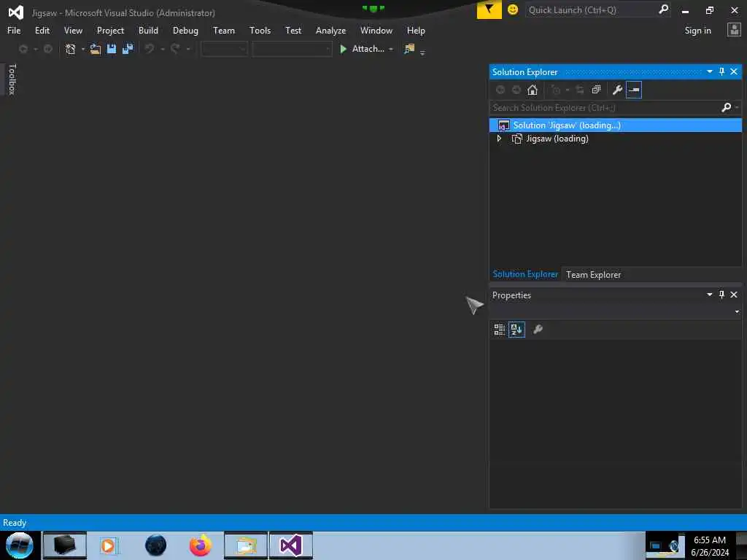Image resolution: width=747 pixels, height=560 pixels.
Task: Toggle Categorized view in Properties
Action: [x=499, y=330]
